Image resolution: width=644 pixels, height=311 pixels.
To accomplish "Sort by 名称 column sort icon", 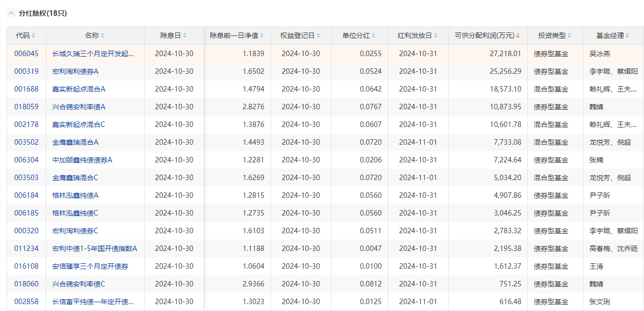I will click(x=102, y=36).
